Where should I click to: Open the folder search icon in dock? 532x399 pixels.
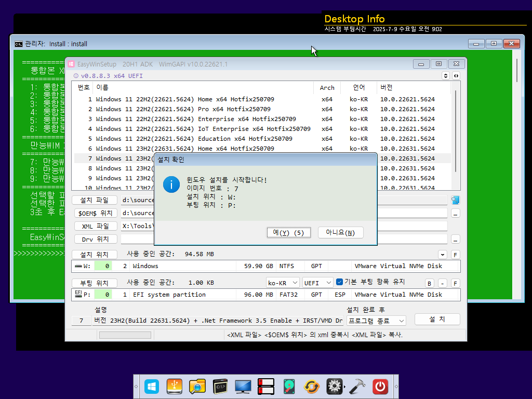[197, 387]
